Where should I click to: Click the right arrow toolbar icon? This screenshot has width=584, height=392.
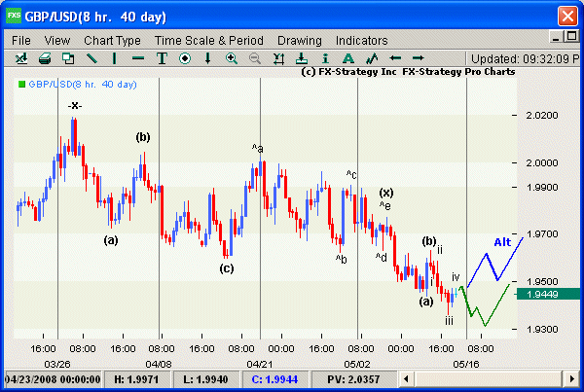tap(418, 58)
